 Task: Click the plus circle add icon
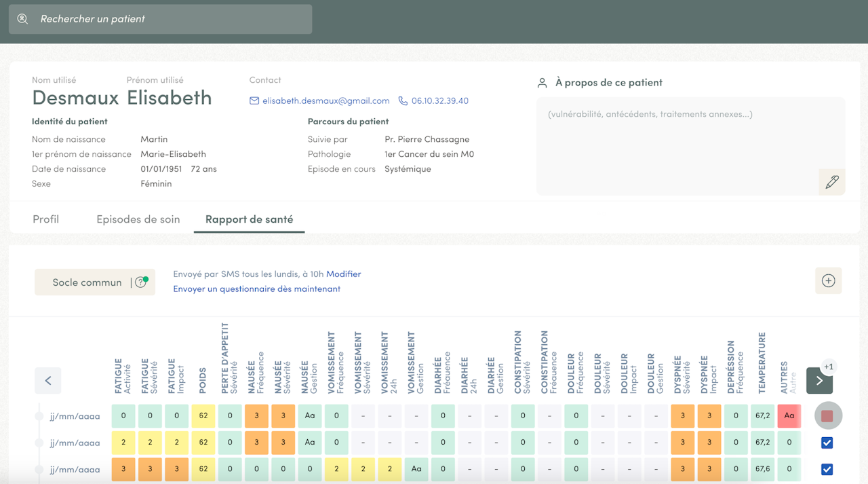[828, 281]
